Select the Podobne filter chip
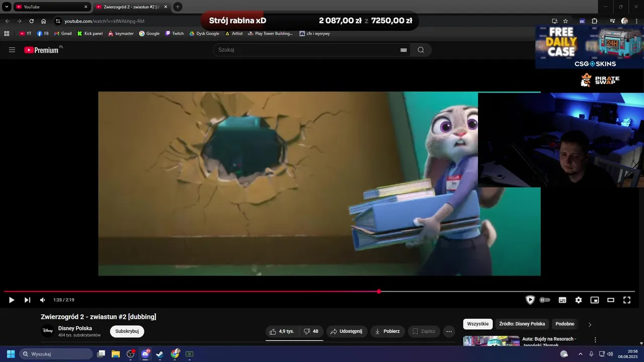The width and height of the screenshot is (644, 362). coord(565,324)
